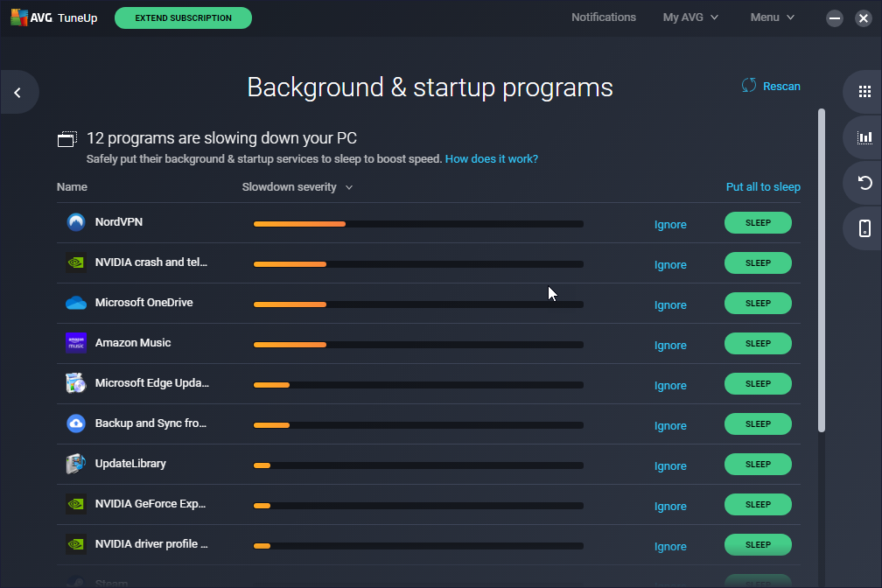Open the dashboard grid icon in the sidebar

(x=864, y=91)
